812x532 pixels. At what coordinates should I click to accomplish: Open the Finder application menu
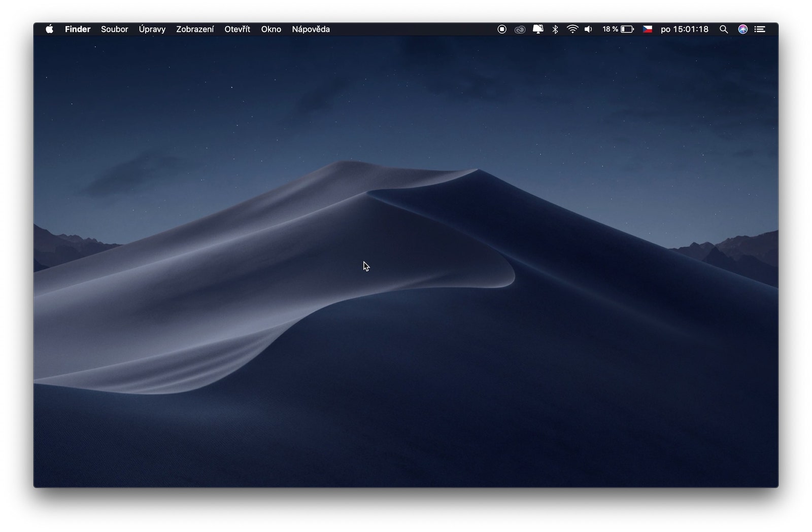pyautogui.click(x=78, y=29)
